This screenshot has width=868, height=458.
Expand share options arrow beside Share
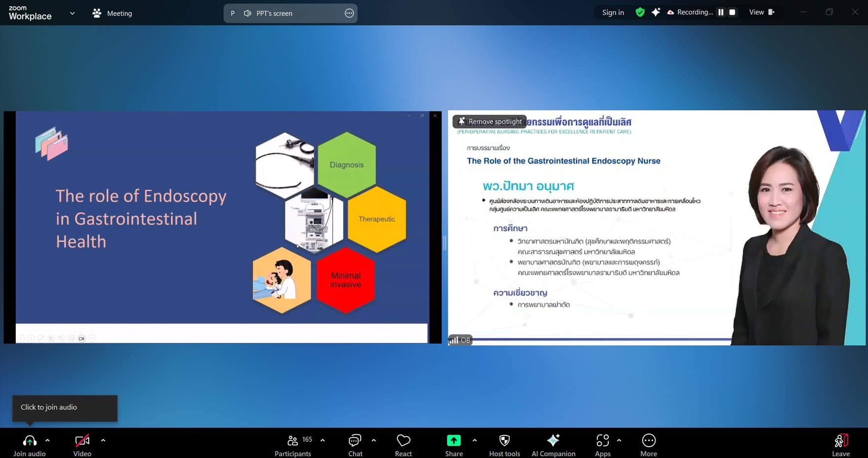[x=475, y=440]
